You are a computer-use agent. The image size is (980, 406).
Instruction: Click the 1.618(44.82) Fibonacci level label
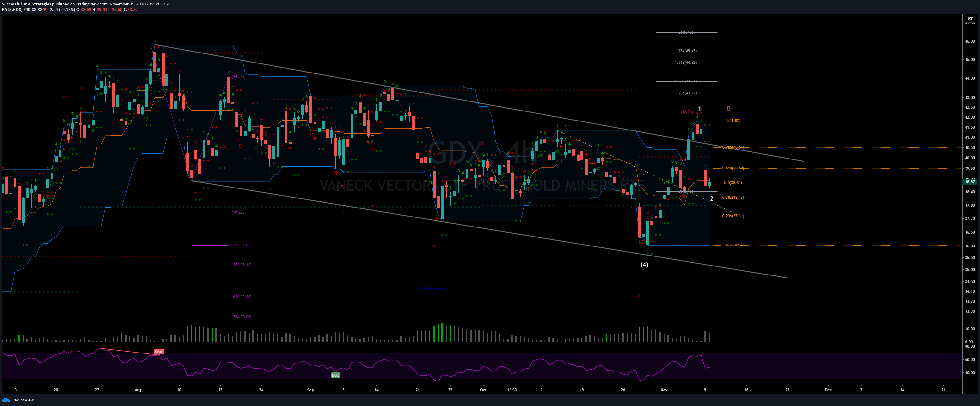[x=686, y=63]
